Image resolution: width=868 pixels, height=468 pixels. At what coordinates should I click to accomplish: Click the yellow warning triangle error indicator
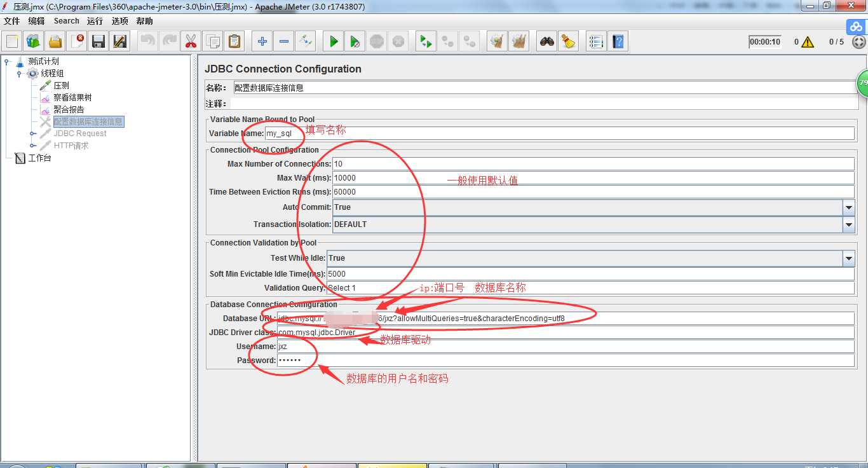coord(808,42)
